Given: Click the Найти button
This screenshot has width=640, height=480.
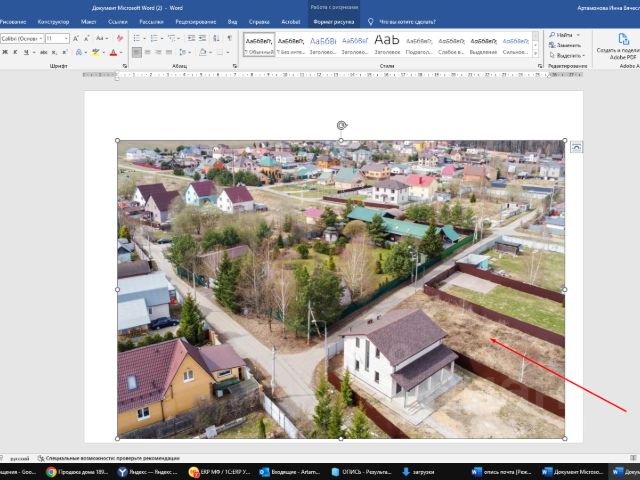Looking at the screenshot, I should point(562,35).
